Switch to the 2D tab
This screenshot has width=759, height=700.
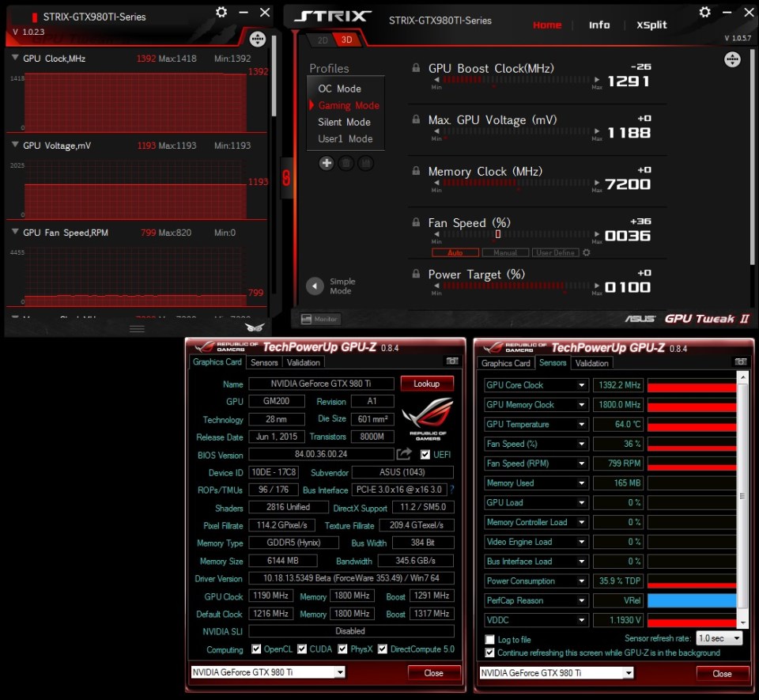tap(323, 40)
